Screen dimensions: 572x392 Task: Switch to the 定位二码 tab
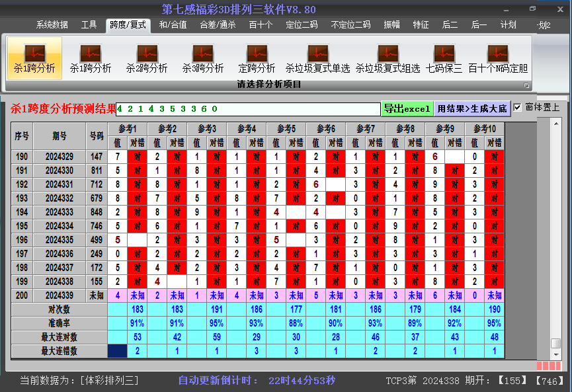[302, 25]
